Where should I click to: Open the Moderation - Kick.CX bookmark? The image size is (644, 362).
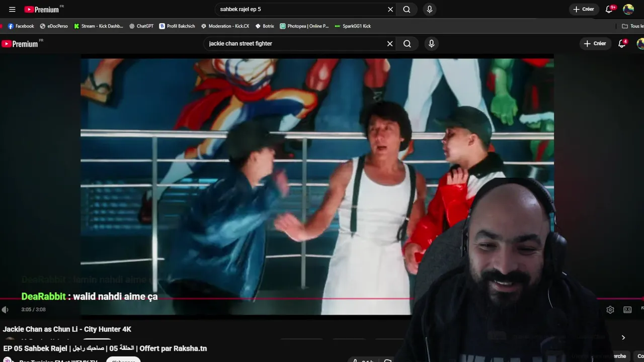[x=225, y=26]
